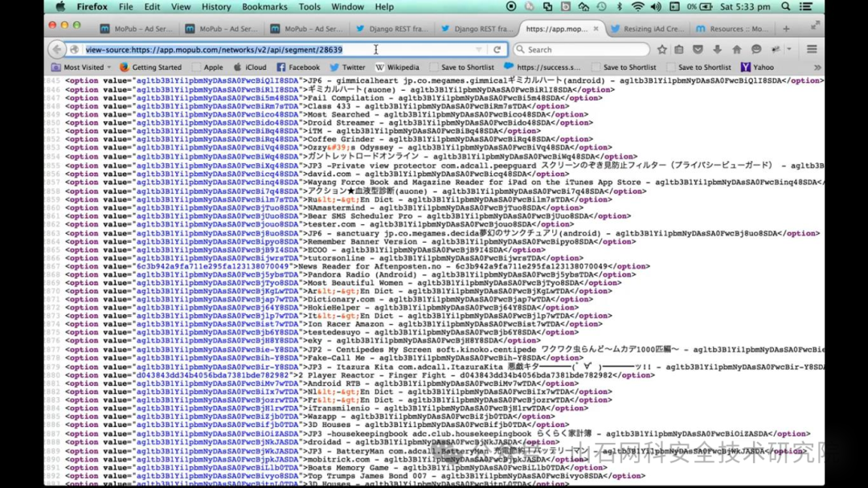868x488 pixels.
Task: Show more bookmarks overflow chevron
Action: [817, 67]
